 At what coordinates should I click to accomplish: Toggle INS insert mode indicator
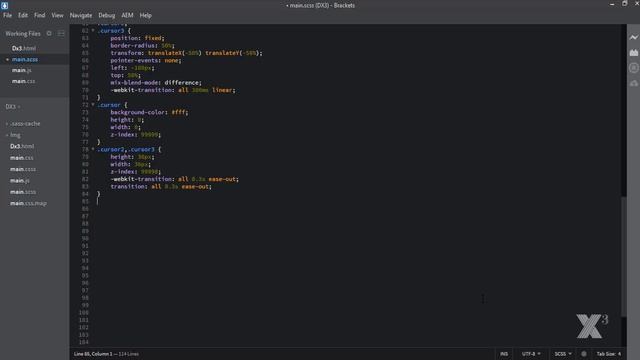pyautogui.click(x=504, y=354)
